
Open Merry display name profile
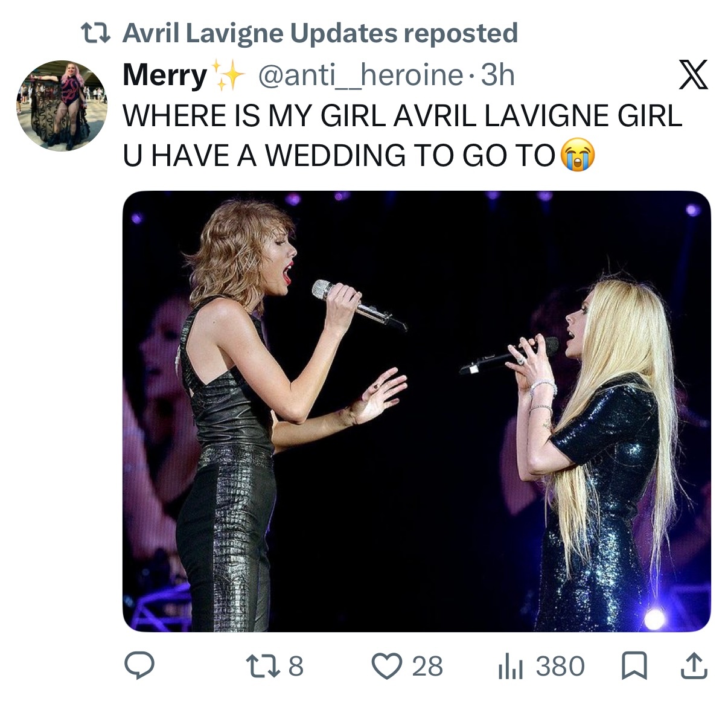(x=165, y=76)
